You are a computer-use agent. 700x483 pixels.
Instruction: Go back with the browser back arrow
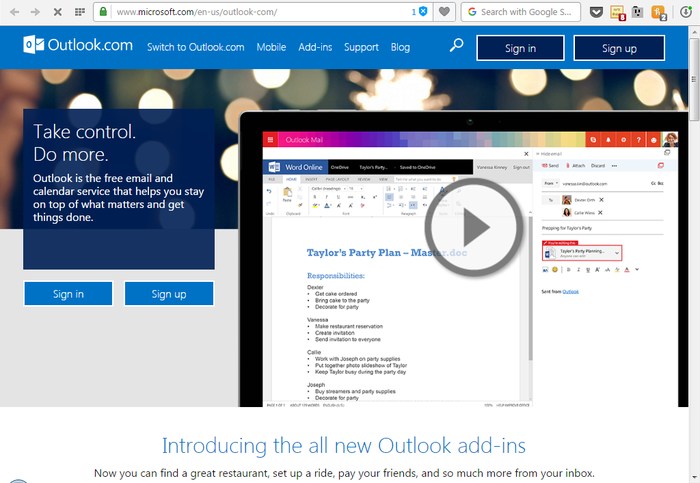[14, 12]
